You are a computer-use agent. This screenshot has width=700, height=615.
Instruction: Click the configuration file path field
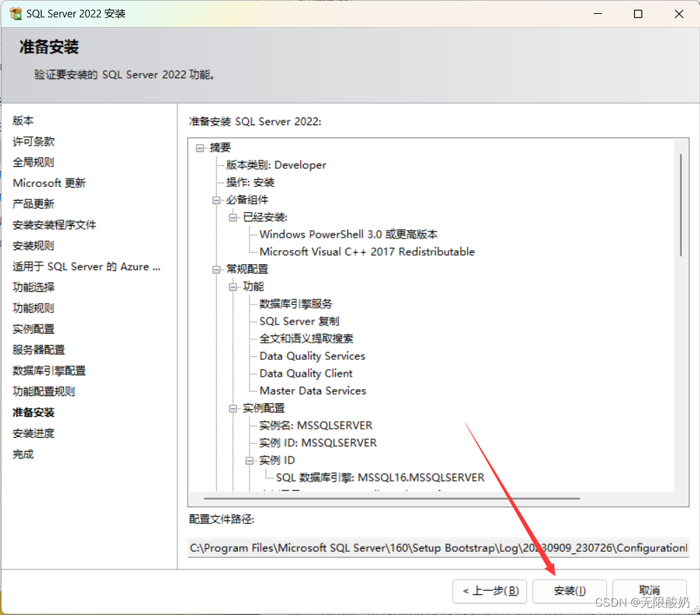(x=438, y=548)
